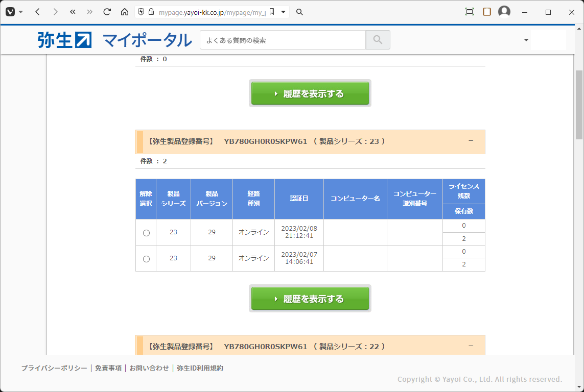Click the Yayoi My Portal logo

[115, 40]
